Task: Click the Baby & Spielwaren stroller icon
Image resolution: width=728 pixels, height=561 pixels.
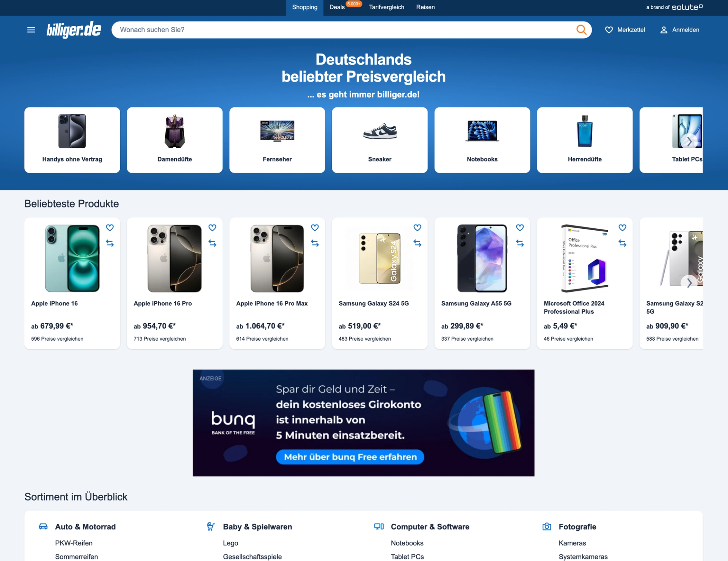Action: [x=211, y=526]
